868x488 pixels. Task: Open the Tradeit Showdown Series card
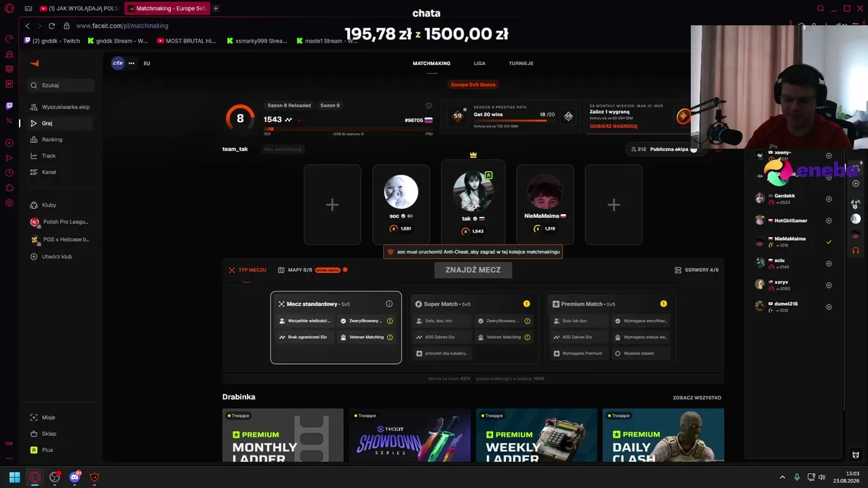[x=410, y=435]
